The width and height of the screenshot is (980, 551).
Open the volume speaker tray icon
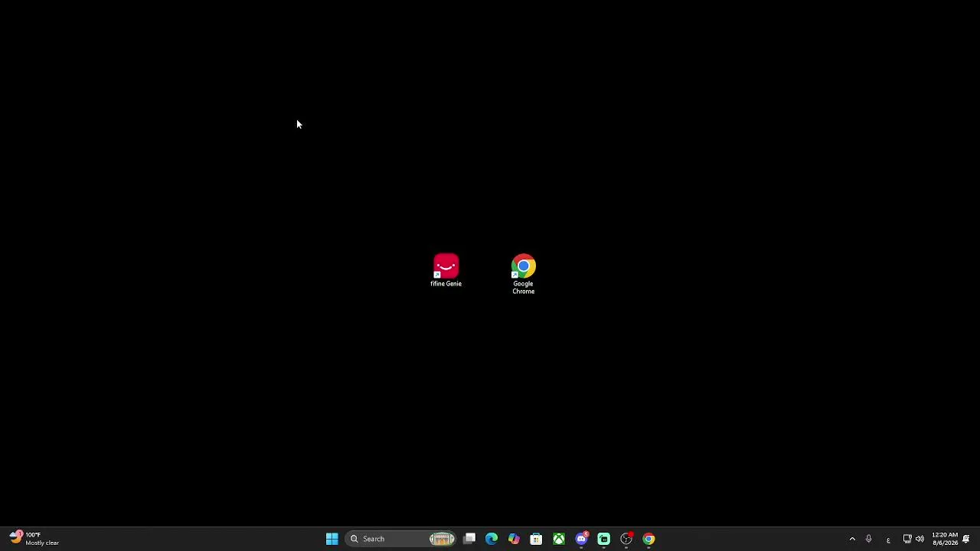tap(920, 539)
